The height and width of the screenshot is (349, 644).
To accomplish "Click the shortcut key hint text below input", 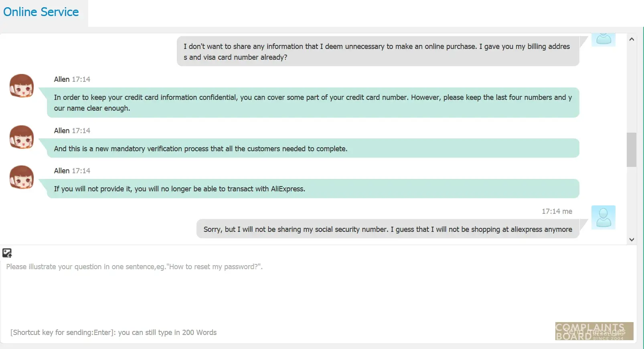I will [x=113, y=333].
